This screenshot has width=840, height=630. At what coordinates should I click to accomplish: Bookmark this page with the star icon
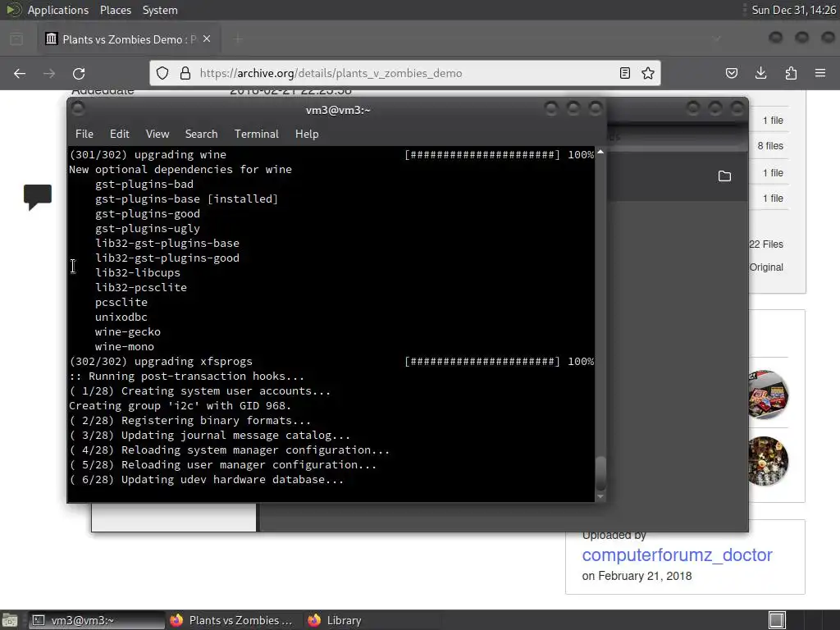(648, 73)
